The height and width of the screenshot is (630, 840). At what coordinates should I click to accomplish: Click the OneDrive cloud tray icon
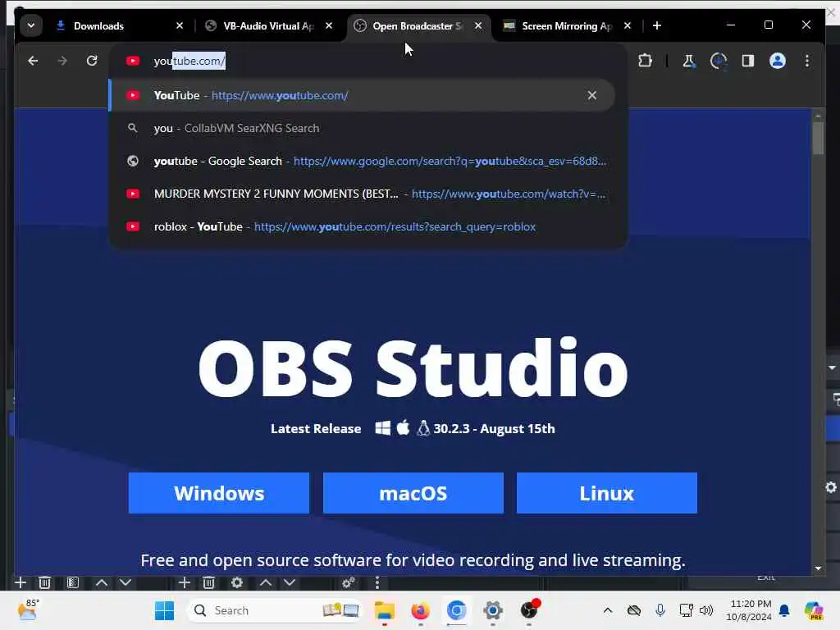click(x=634, y=610)
